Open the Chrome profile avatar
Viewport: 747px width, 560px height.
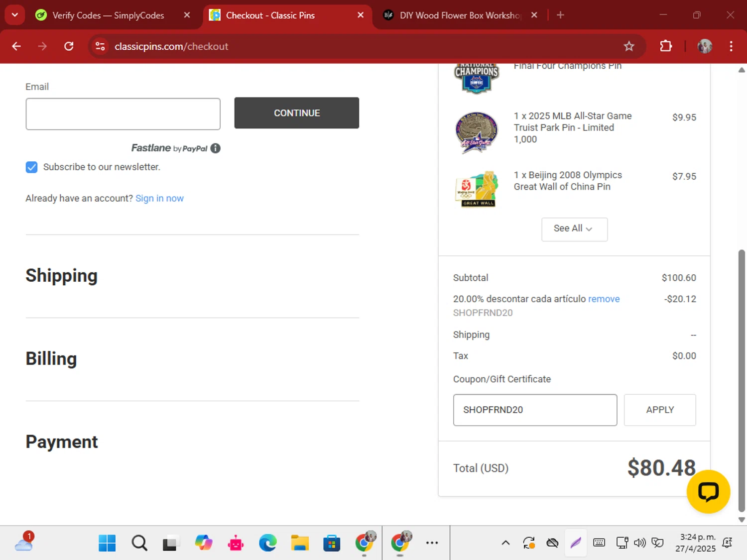705,46
